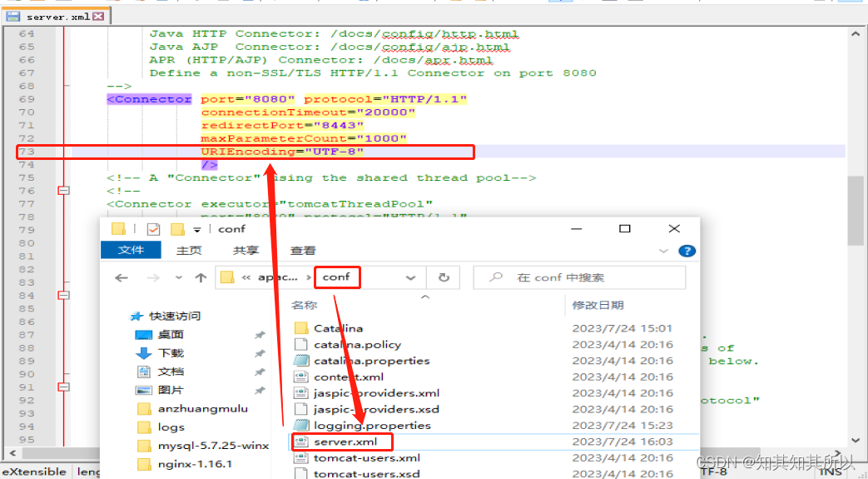The height and width of the screenshot is (479, 868).
Task: Minimize the conf Explorer window
Action: pyautogui.click(x=576, y=228)
